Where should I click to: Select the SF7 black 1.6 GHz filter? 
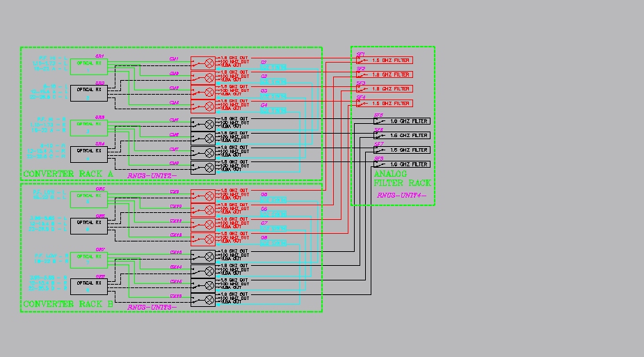(402, 150)
